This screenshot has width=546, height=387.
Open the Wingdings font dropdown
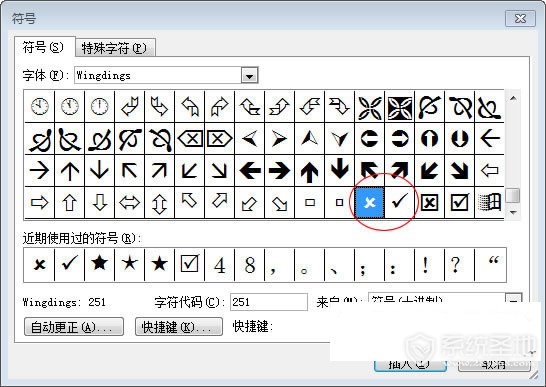[x=249, y=76]
